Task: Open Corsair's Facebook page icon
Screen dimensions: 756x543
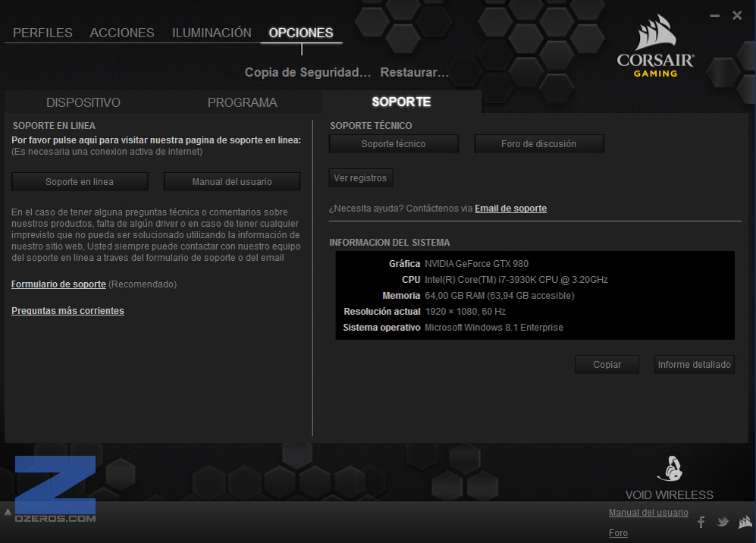Action: click(701, 522)
